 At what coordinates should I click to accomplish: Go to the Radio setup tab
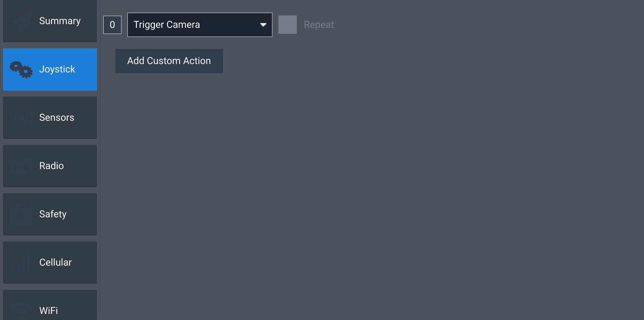[51, 166]
